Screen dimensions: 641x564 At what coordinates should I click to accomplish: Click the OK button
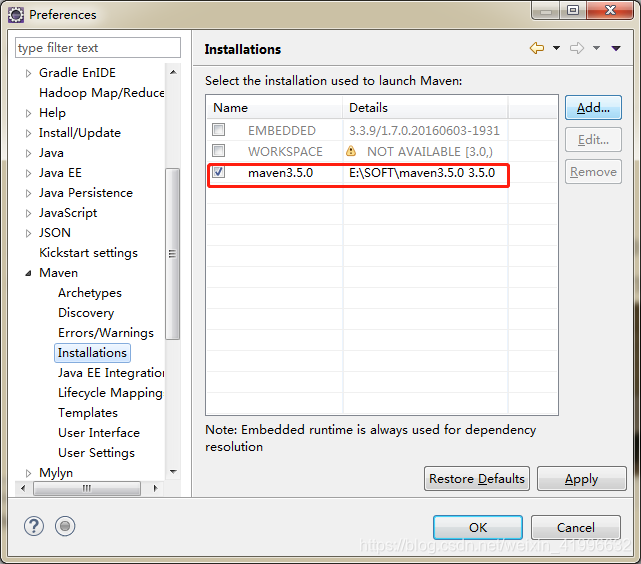pos(478,528)
